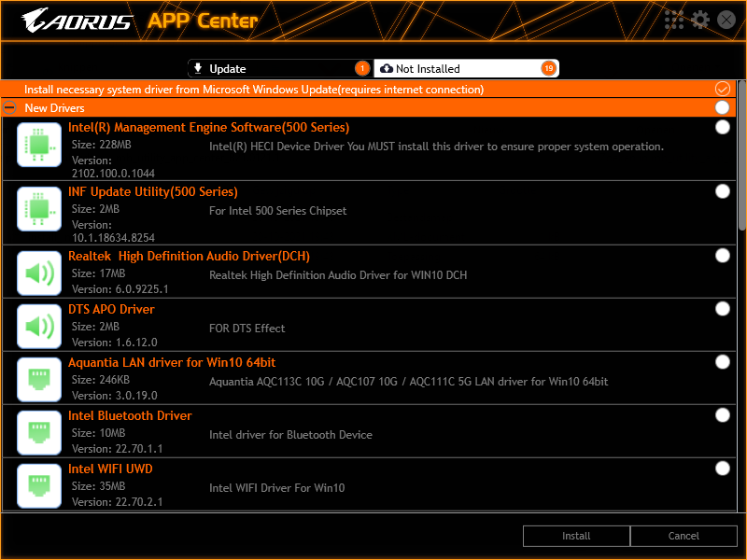The width and height of the screenshot is (747, 560).
Task: Click Realtek High Definition Audio Driver(DCH) title
Action: [190, 256]
